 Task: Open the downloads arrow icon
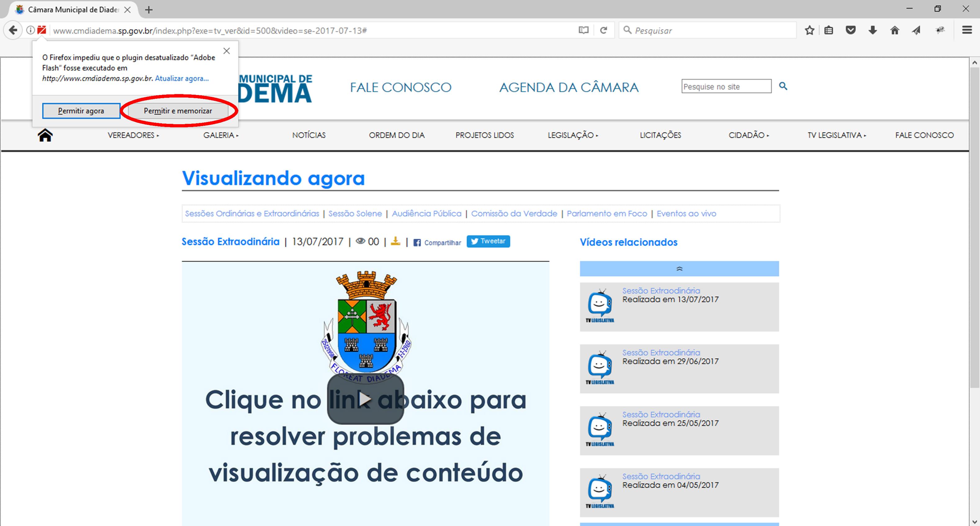pyautogui.click(x=873, y=30)
